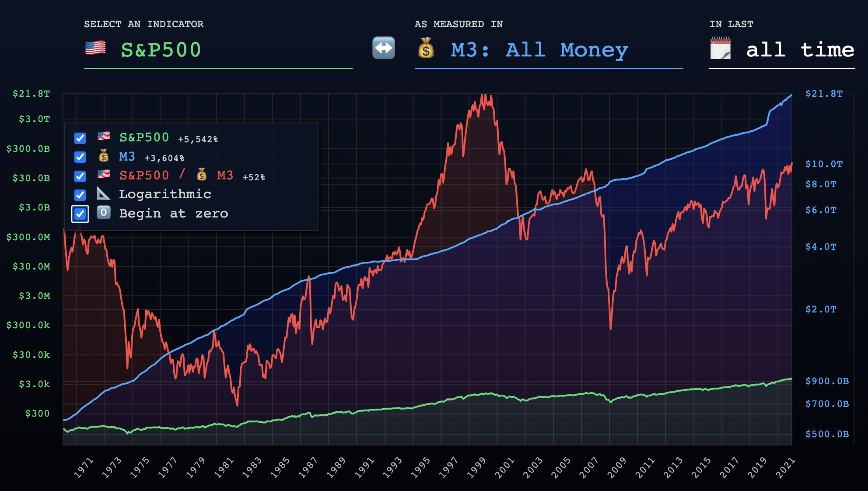
Task: Disable the Logarithmic scale checkbox
Action: click(x=80, y=195)
